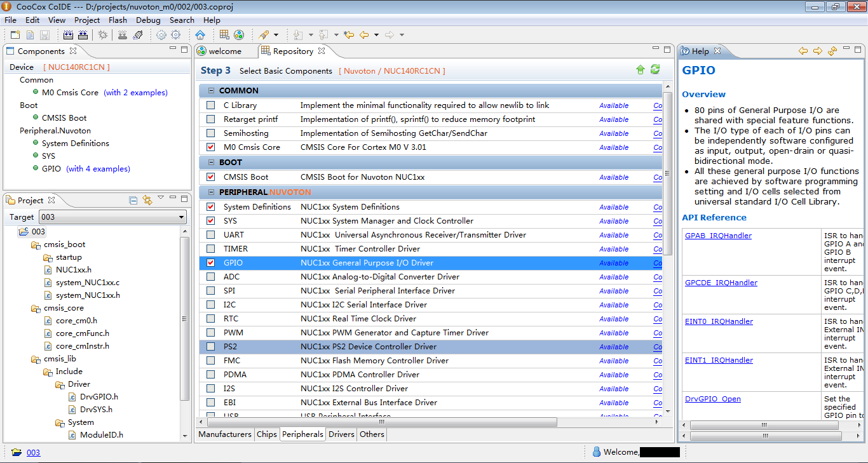The height and width of the screenshot is (463, 868).
Task: Close the Repository tab
Action: click(322, 51)
